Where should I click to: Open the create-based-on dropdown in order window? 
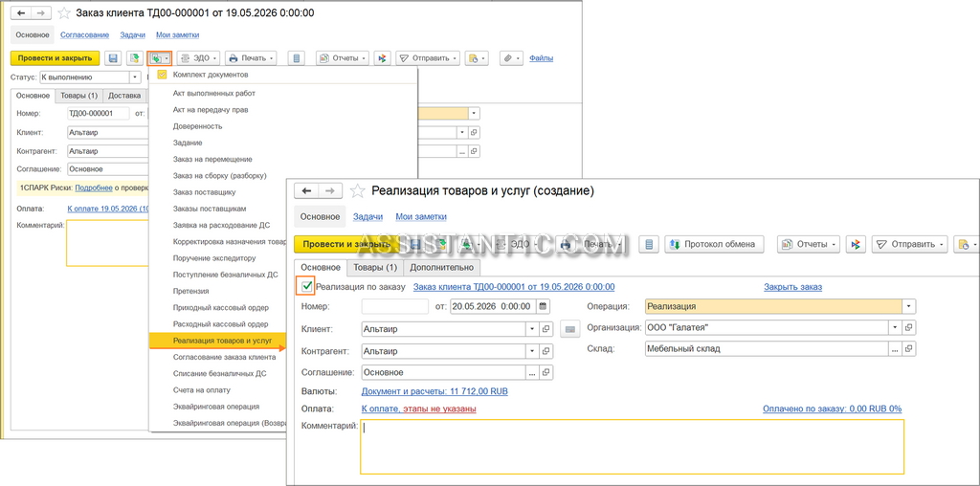pos(159,58)
